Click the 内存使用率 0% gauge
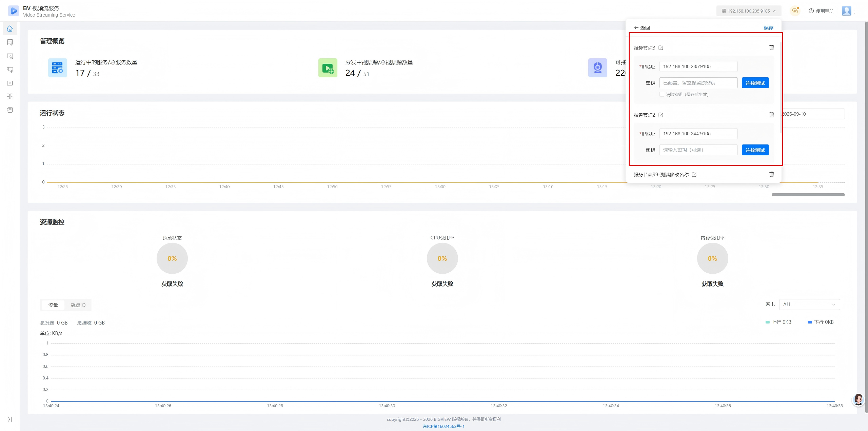Image resolution: width=868 pixels, height=431 pixels. coord(712,258)
